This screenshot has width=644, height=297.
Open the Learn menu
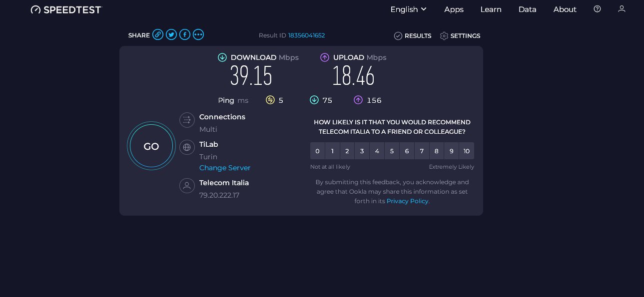pos(491,9)
